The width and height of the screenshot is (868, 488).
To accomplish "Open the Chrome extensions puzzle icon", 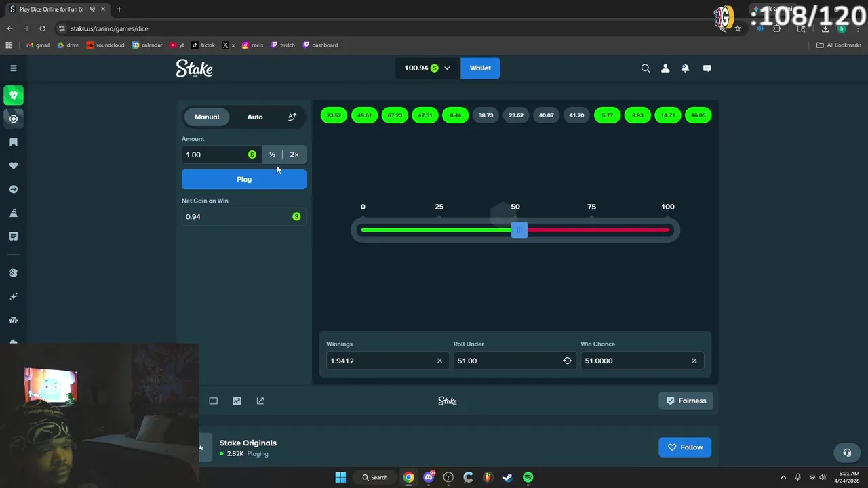I will [777, 28].
